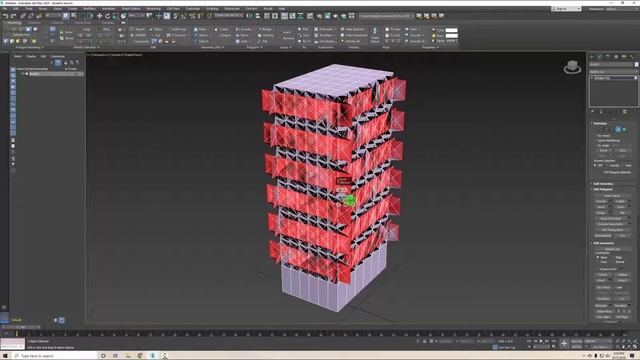This screenshot has width=640, height=360.
Task: Choose the Select and Rotate tool
Action: (107, 16)
